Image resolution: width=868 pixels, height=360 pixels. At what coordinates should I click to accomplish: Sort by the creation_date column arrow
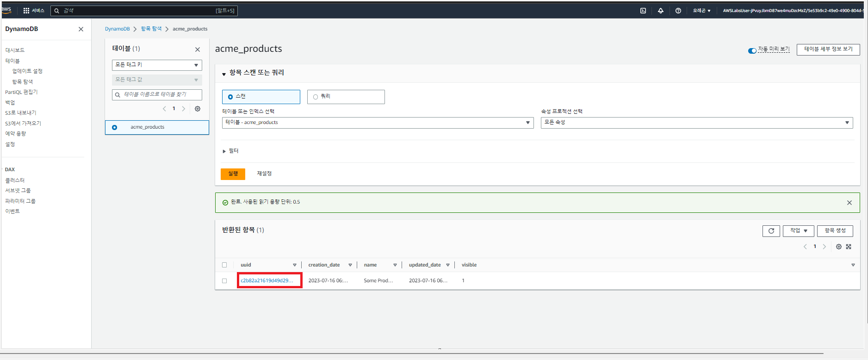pos(350,265)
